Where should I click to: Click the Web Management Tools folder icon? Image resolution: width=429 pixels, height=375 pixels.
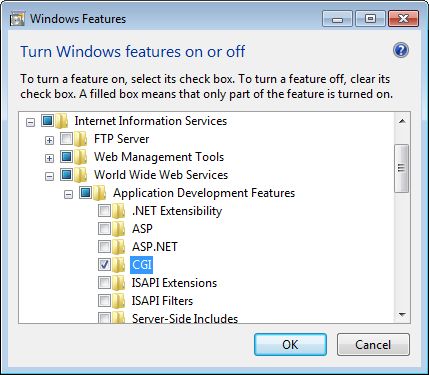[80, 157]
